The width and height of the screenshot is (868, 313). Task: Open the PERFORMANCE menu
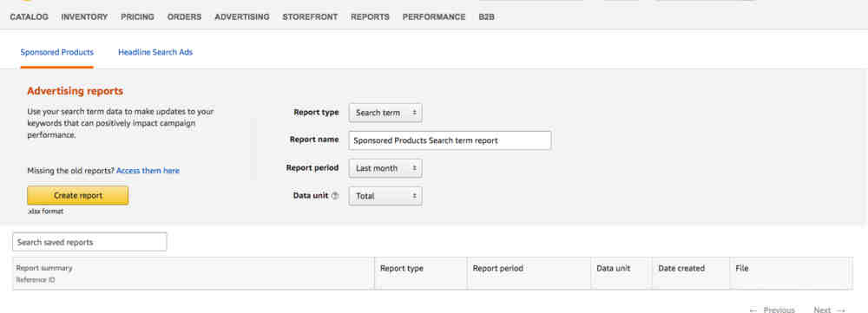(434, 17)
